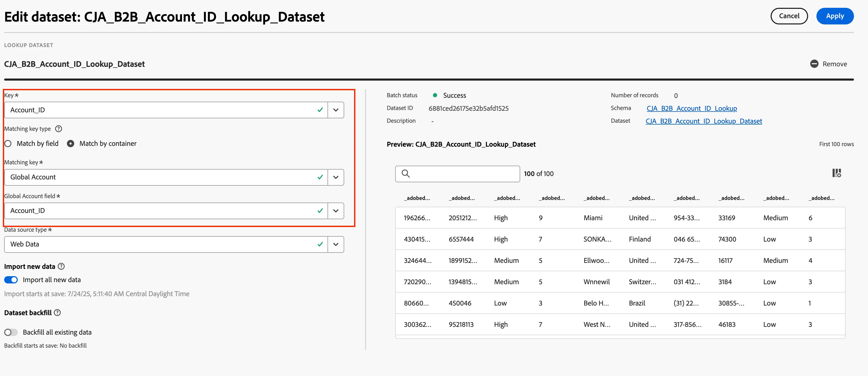868x376 pixels.
Task: Click the 450046 cell in the table
Action: click(x=460, y=303)
